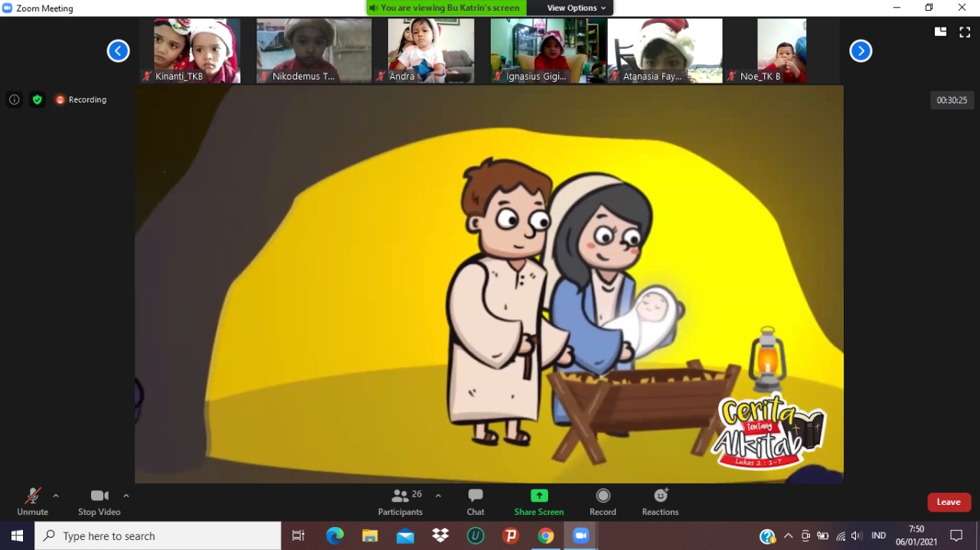Screen dimensions: 980x550
Task: Expand audio options arrow beside Unmute
Action: [56, 496]
